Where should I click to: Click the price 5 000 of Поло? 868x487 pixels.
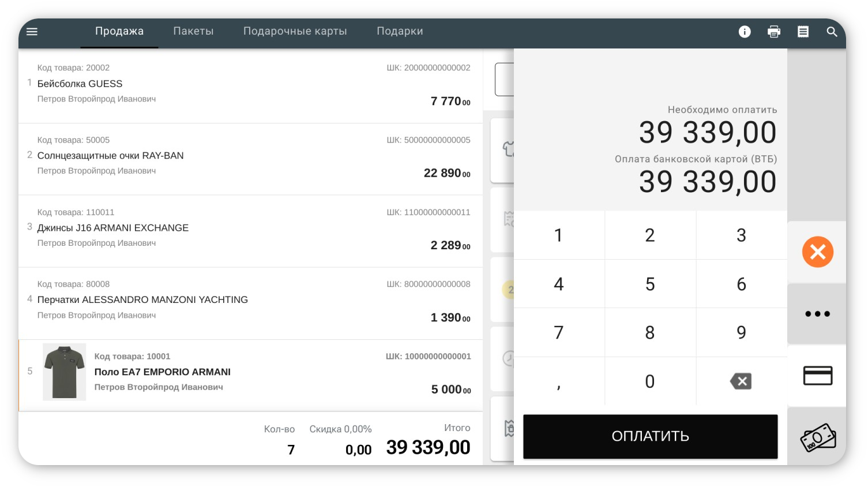(451, 389)
